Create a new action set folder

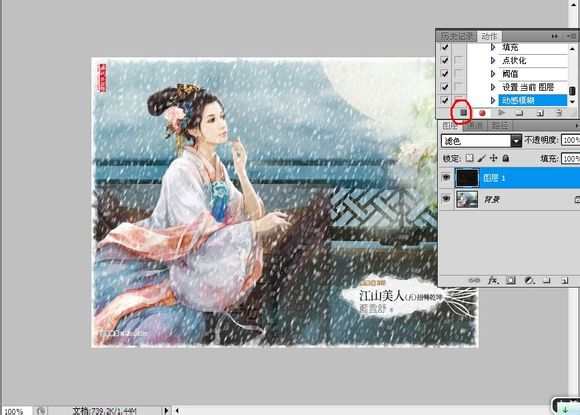(519, 112)
